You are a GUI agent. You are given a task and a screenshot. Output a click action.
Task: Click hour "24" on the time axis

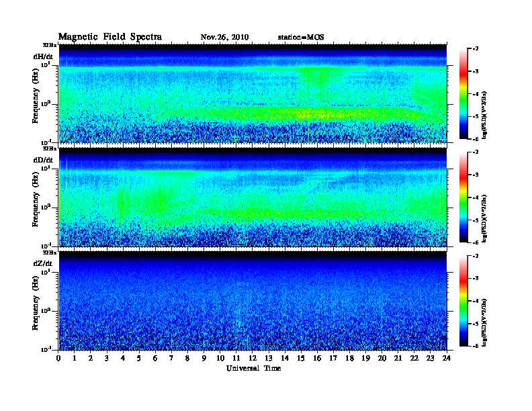coord(447,358)
